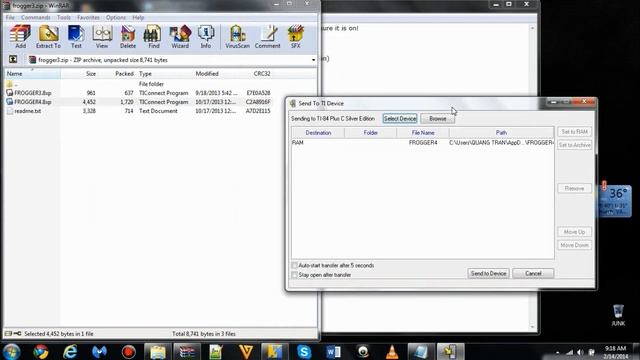This screenshot has height=360, width=640.
Task: Sort by Type column header in WinRAR
Action: point(164,74)
